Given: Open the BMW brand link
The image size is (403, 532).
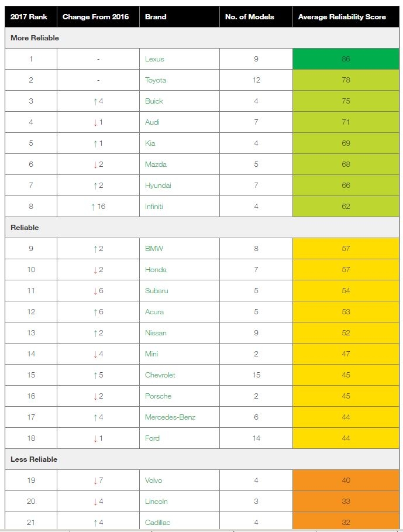Looking at the screenshot, I should [154, 248].
